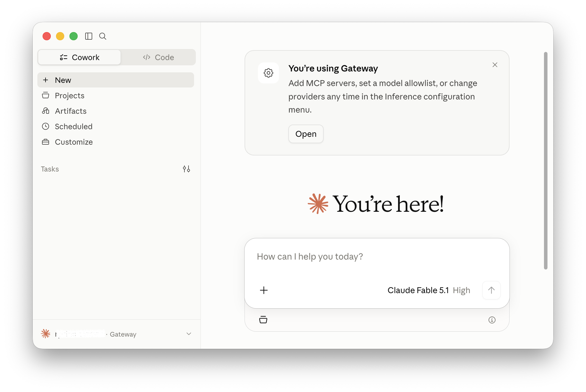Dismiss the Gateway banner
The image size is (586, 392).
(x=495, y=65)
